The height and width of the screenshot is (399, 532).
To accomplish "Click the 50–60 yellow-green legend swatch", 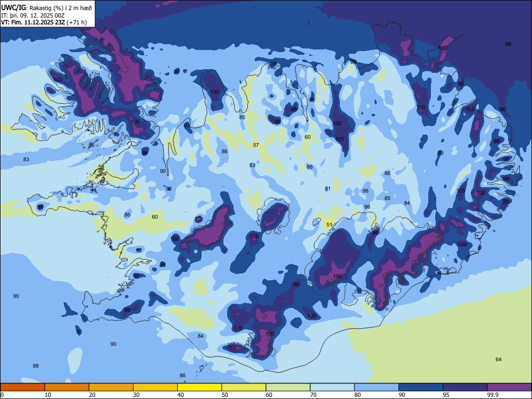I will click(244, 387).
